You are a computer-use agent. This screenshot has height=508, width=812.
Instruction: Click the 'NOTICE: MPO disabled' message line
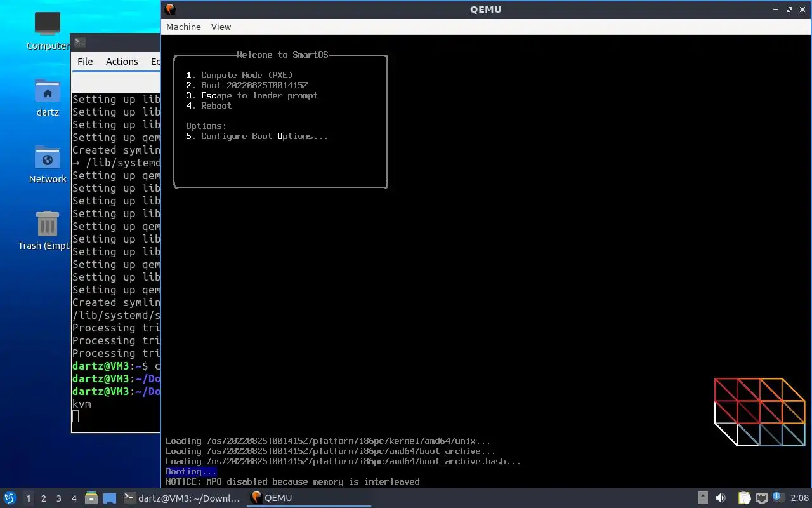tap(292, 481)
